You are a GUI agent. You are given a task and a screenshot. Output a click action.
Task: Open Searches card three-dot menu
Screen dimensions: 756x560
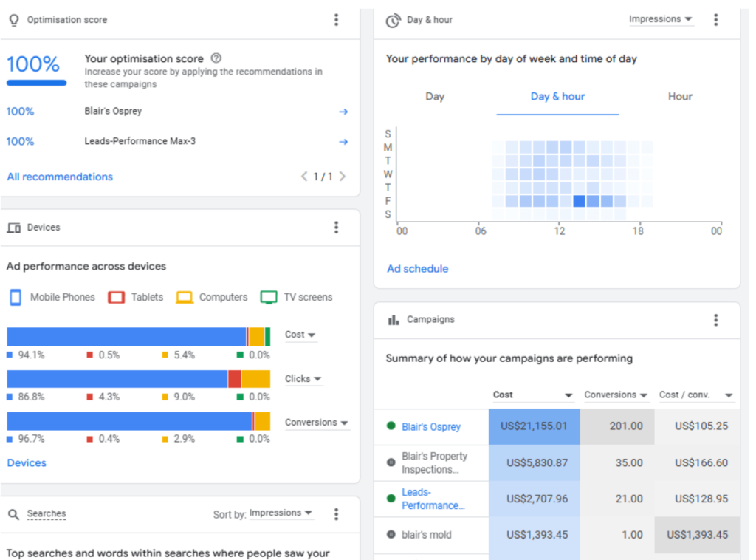(x=337, y=514)
